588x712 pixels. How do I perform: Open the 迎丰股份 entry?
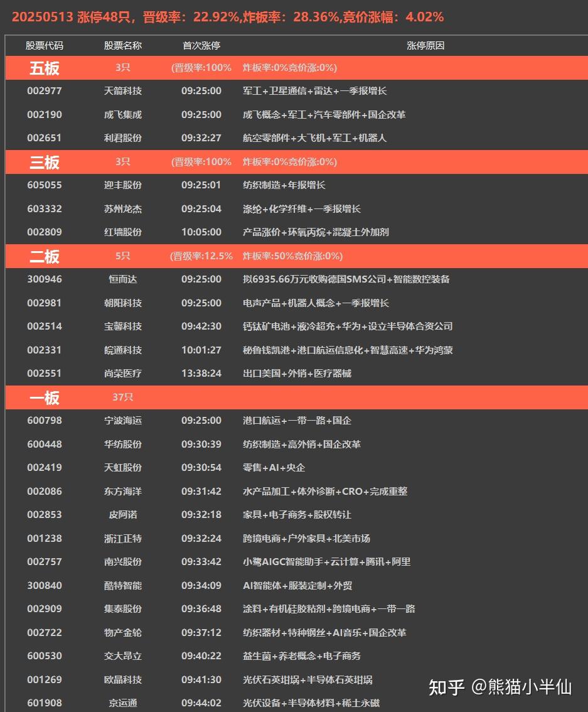tap(123, 185)
